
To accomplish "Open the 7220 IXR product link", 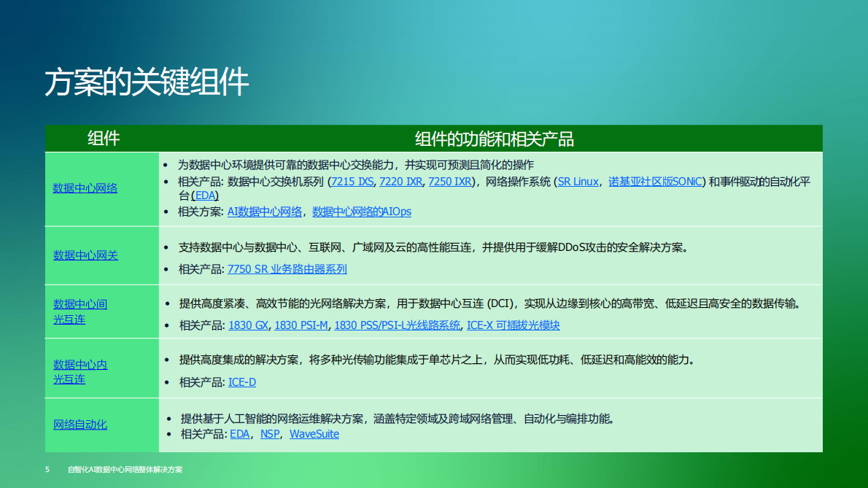I will click(400, 181).
